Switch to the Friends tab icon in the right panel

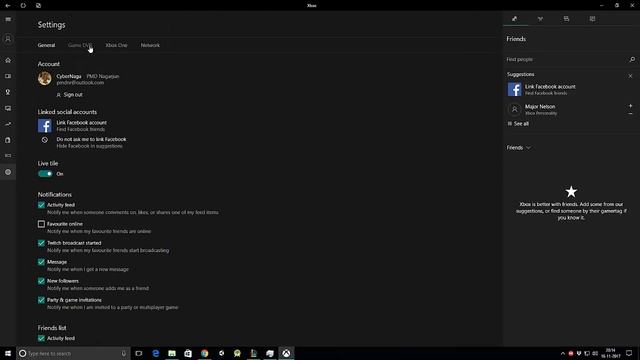click(x=515, y=19)
